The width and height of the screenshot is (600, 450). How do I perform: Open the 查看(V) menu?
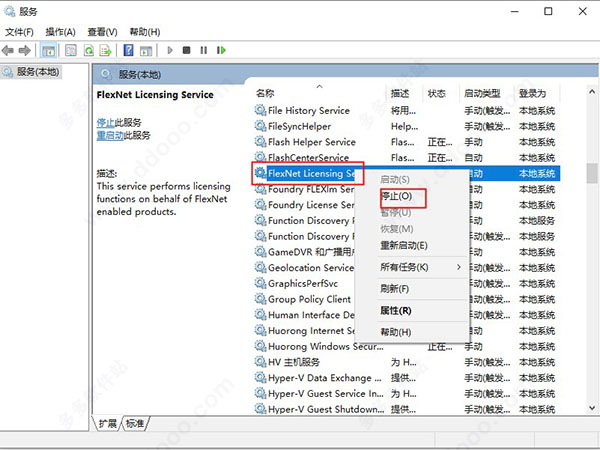102,32
